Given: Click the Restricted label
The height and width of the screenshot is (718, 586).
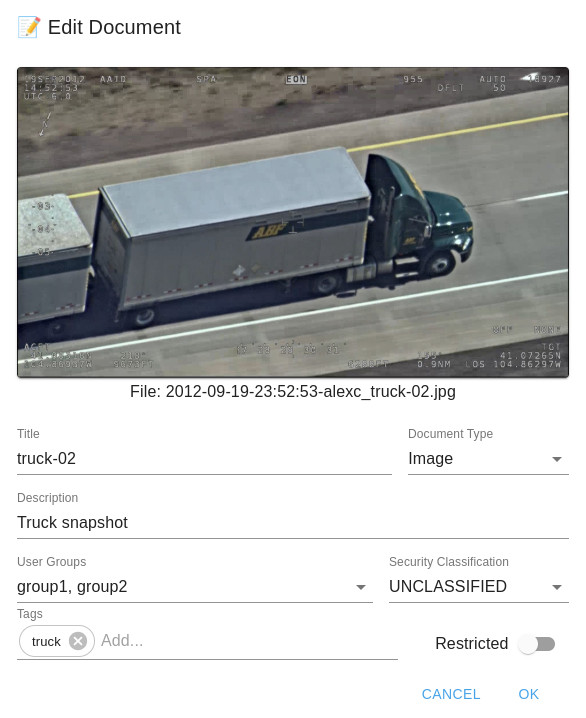Looking at the screenshot, I should 472,643.
